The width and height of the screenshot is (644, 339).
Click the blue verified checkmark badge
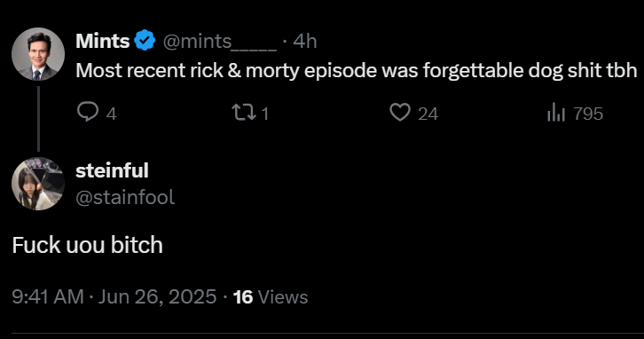tap(145, 40)
